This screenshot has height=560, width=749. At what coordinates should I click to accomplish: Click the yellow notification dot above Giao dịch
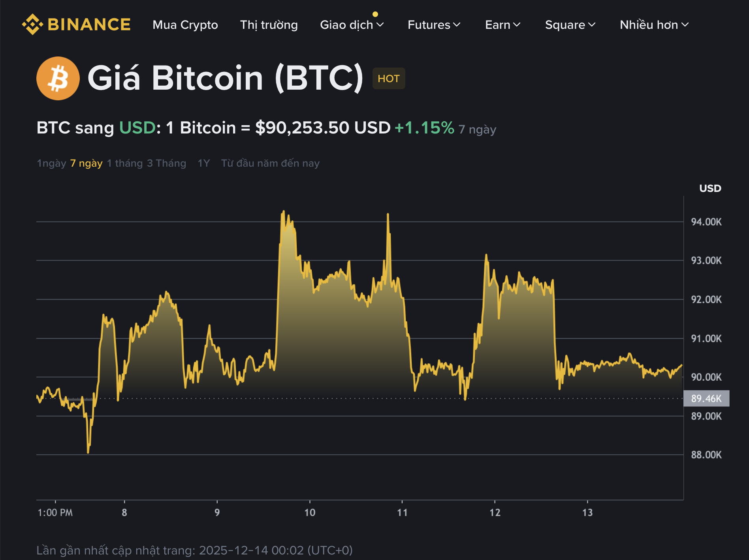(x=375, y=13)
